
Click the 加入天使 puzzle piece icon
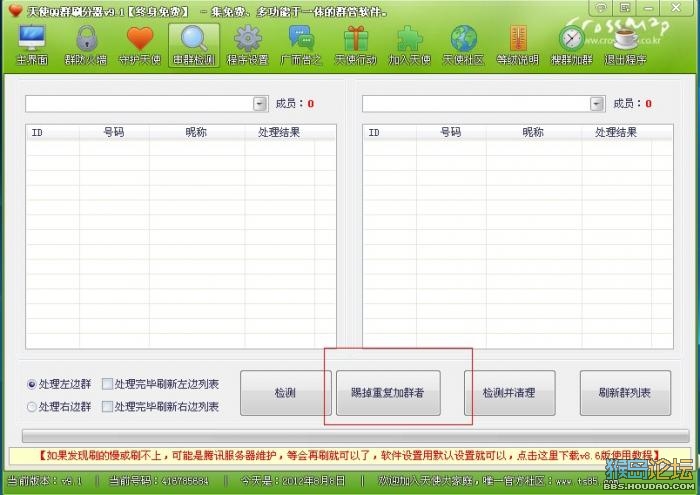coord(409,45)
